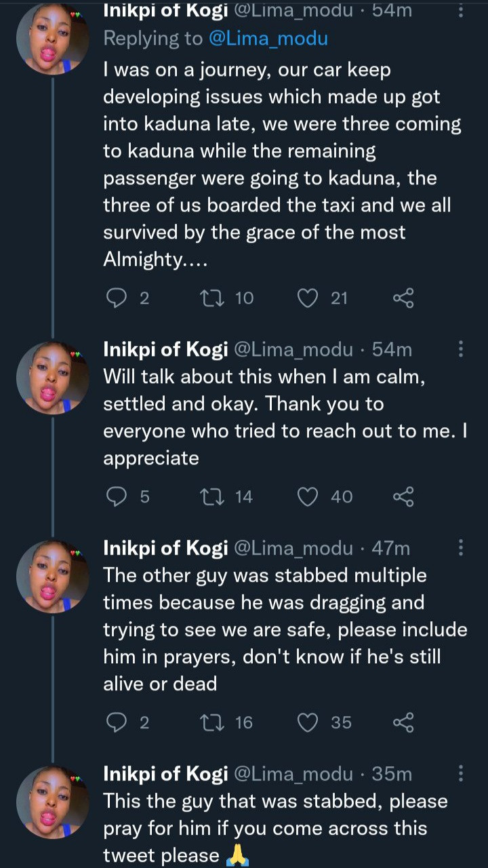Share the 'Will talk about this' tweet
This screenshot has height=868, width=488.
pyautogui.click(x=403, y=496)
